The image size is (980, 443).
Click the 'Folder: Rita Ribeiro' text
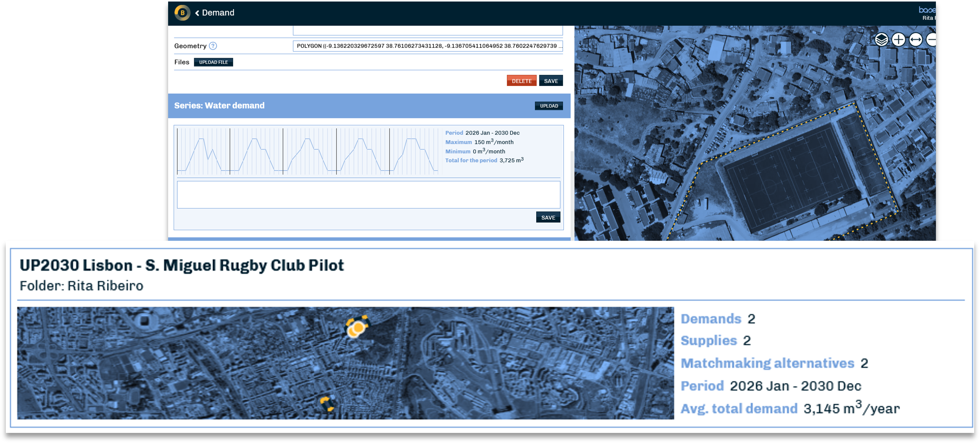(81, 286)
